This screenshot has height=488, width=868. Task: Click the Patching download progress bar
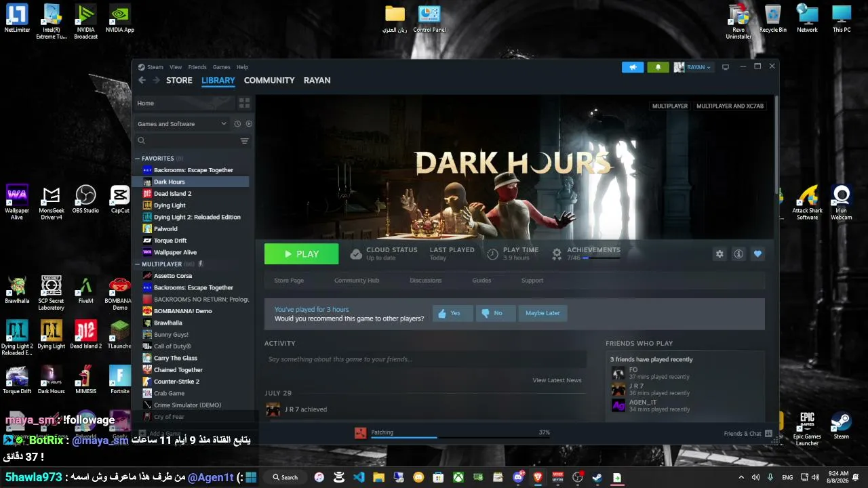(460, 437)
